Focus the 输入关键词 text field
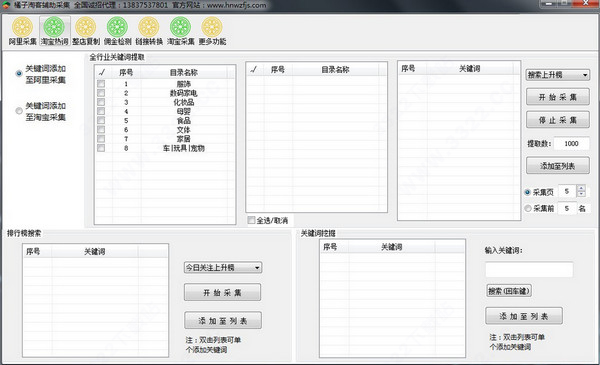Screen dimensions: 600x365 529,270
